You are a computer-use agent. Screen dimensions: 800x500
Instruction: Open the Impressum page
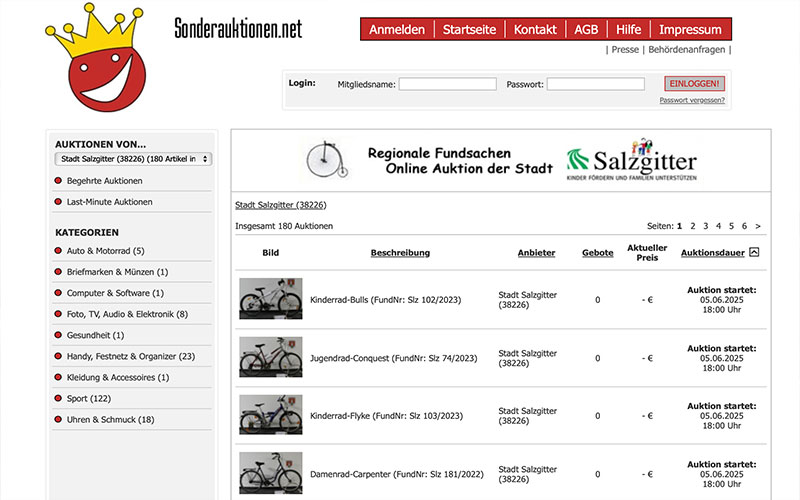690,30
